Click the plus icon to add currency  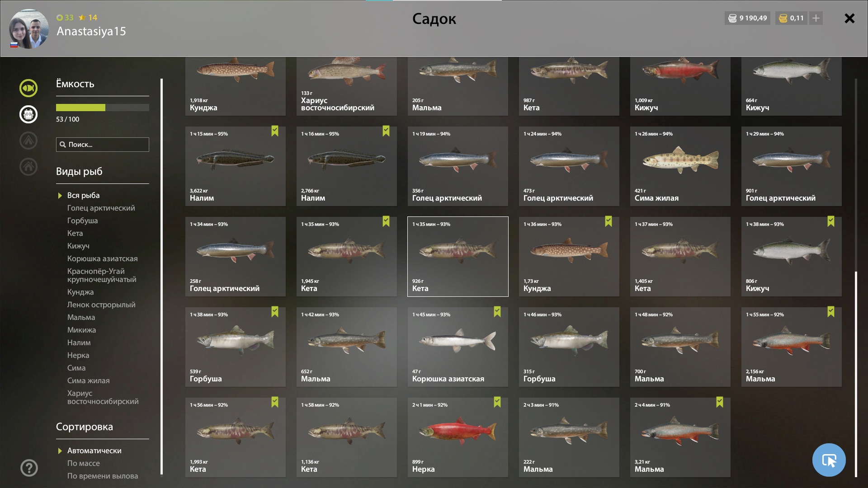coord(816,18)
